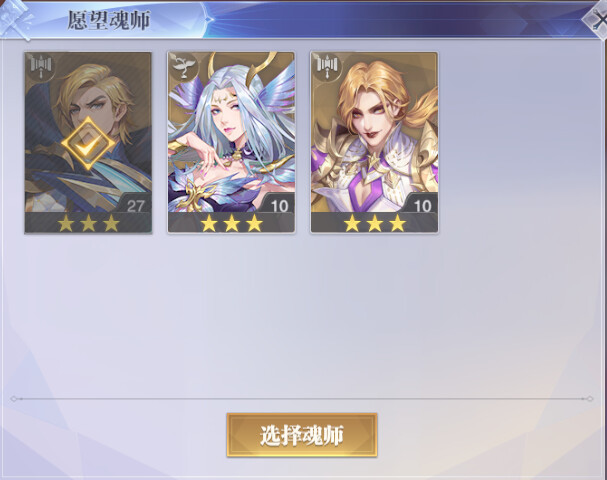Click the star row under the purple-armored card
Viewport: 607px width, 480px height.
pyautogui.click(x=374, y=223)
